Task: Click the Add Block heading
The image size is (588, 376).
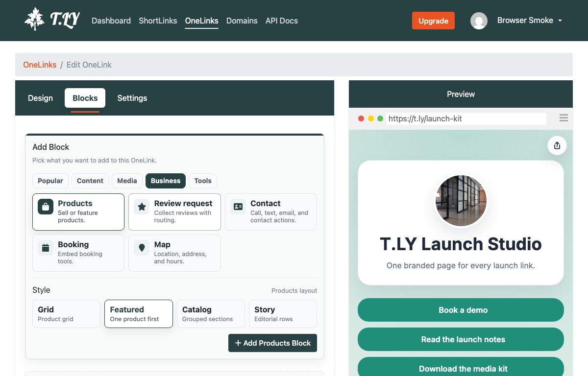Action: (x=51, y=147)
